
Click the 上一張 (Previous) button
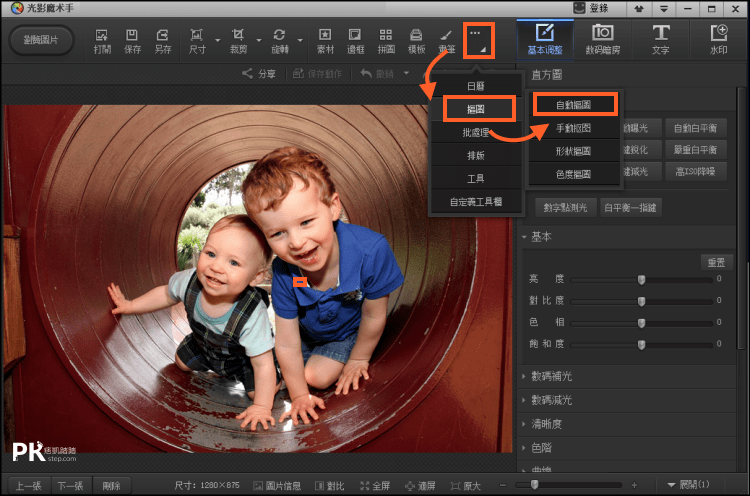tap(28, 486)
